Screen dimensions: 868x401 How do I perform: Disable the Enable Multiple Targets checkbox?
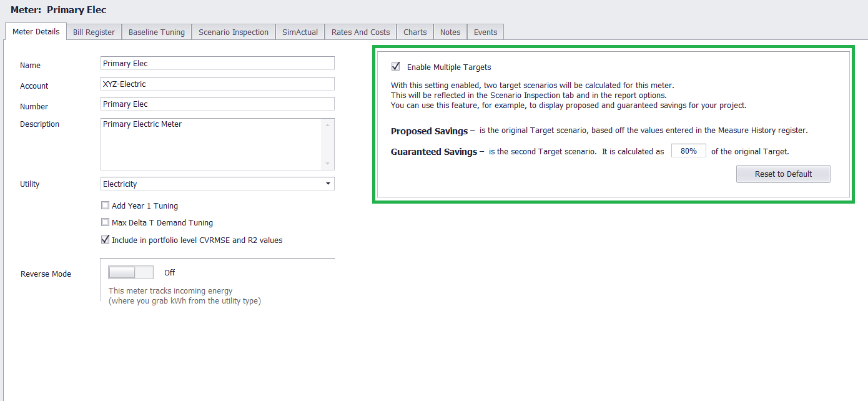pyautogui.click(x=395, y=67)
